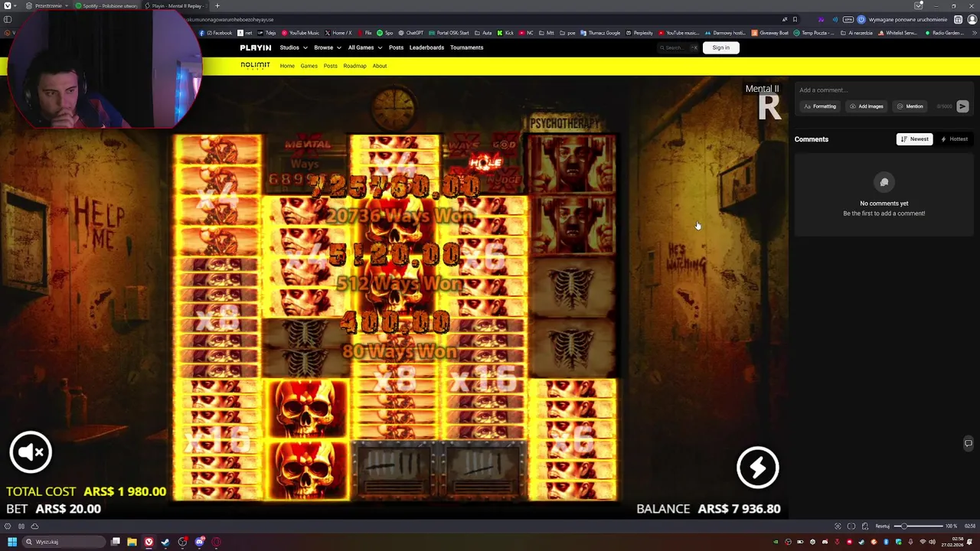Click the Add a comment field
The width and height of the screenshot is (980, 551).
(x=884, y=90)
